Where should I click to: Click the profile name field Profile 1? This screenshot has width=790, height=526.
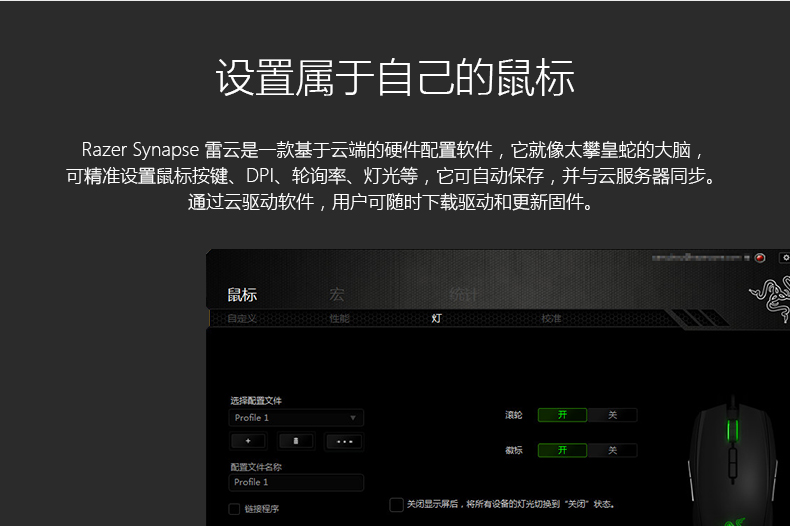coord(296,482)
